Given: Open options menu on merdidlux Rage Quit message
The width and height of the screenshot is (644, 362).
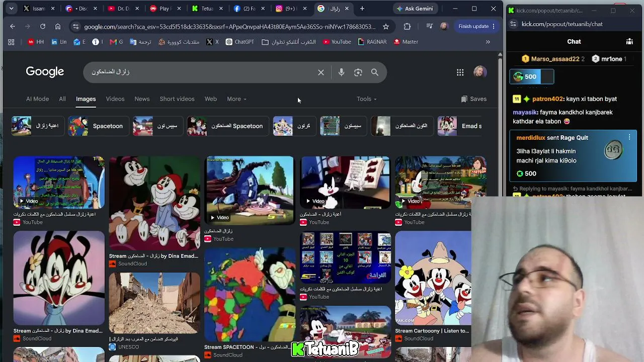Looking at the screenshot, I should tap(629, 137).
